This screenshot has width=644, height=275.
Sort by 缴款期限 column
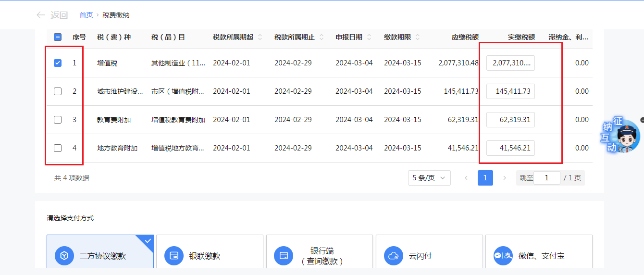418,37
